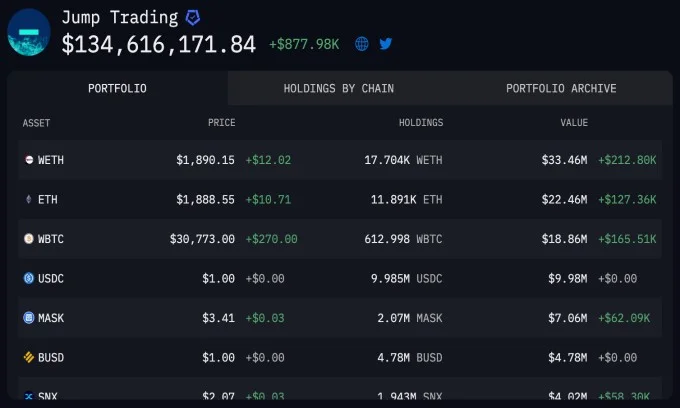This screenshot has width=680, height=408.
Task: Sort by the Holdings column header
Action: (x=420, y=123)
